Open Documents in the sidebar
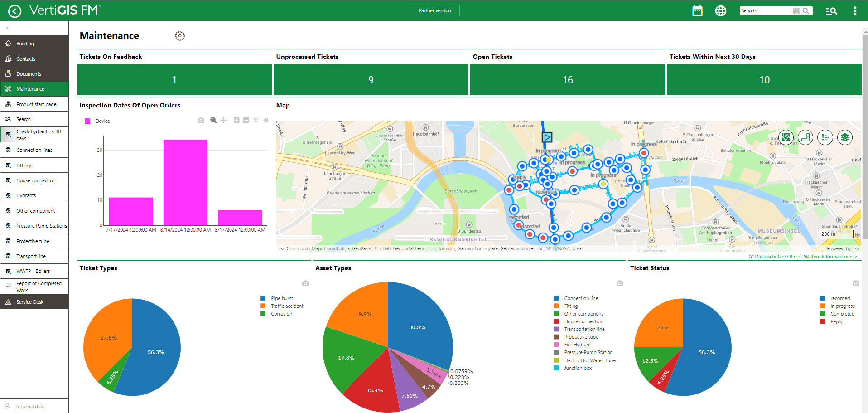Image resolution: width=868 pixels, height=413 pixels. 34,74
